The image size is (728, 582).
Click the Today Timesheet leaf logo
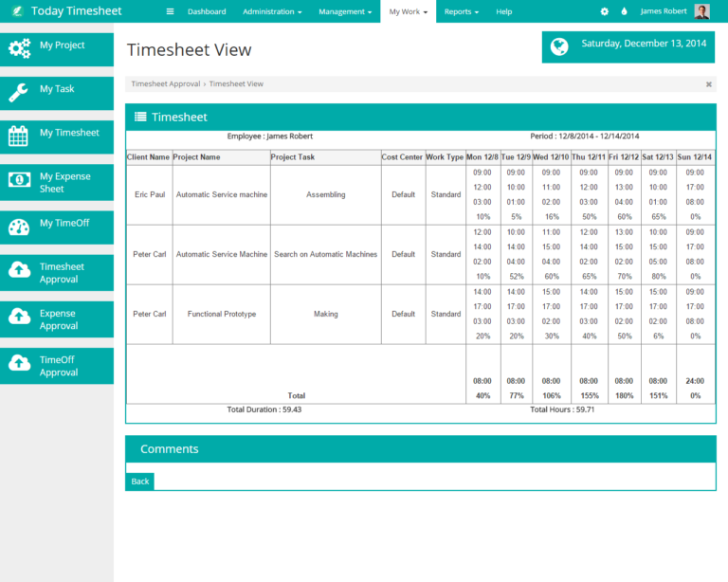pos(15,11)
